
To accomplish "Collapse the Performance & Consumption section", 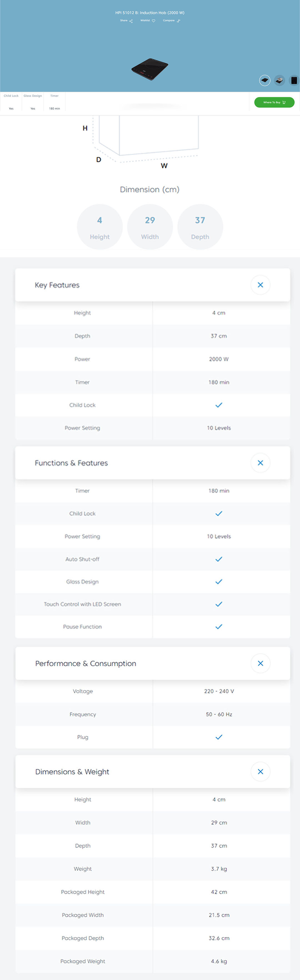I will tap(260, 663).
